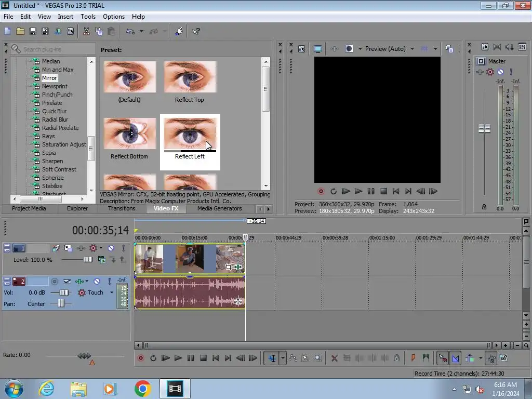Mute video track 1
Screen dimensions: 532x399
(111, 248)
